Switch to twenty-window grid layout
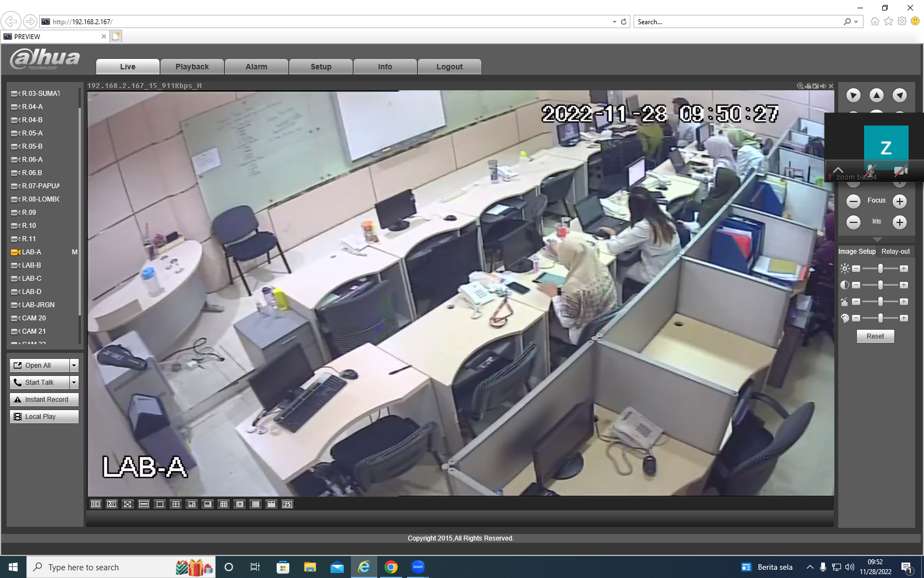This screenshot has width=924, height=578. click(271, 504)
